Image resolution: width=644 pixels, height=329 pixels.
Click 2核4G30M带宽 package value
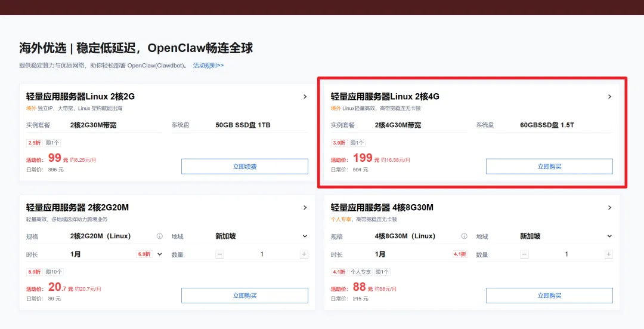pyautogui.click(x=398, y=125)
